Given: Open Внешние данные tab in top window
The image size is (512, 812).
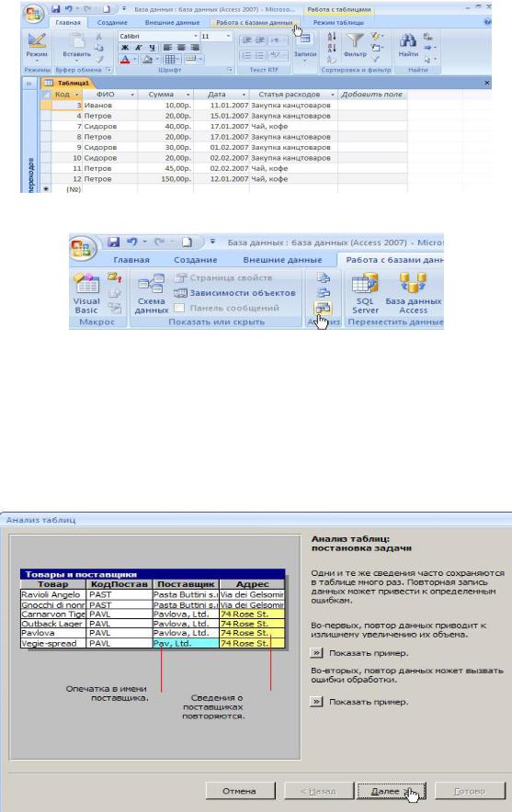Looking at the screenshot, I should [x=172, y=23].
